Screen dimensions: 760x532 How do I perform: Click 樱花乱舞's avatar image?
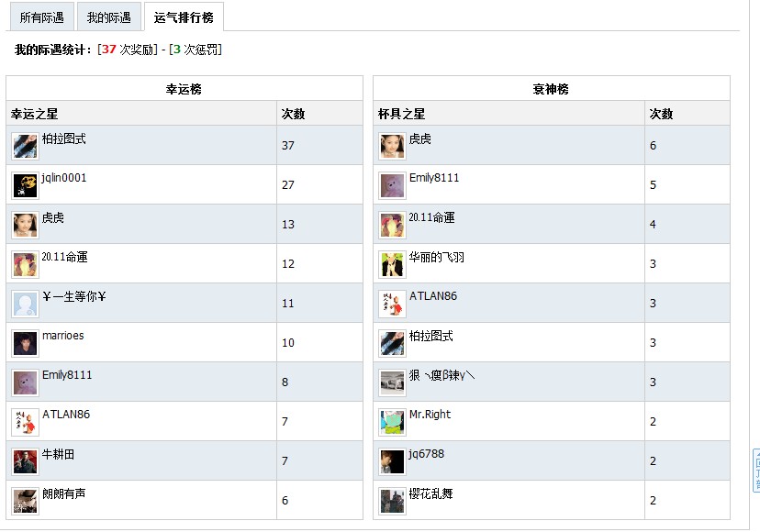pyautogui.click(x=392, y=501)
